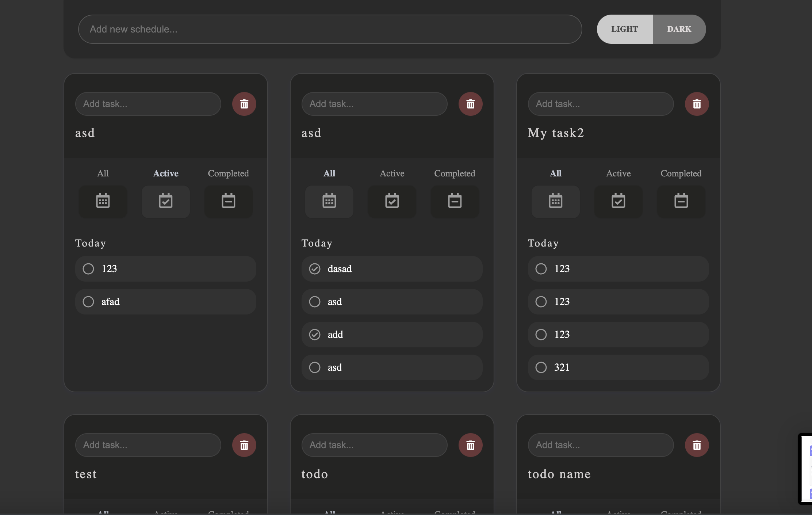Delete the todo name schedule
The image size is (812, 515).
coord(697,445)
